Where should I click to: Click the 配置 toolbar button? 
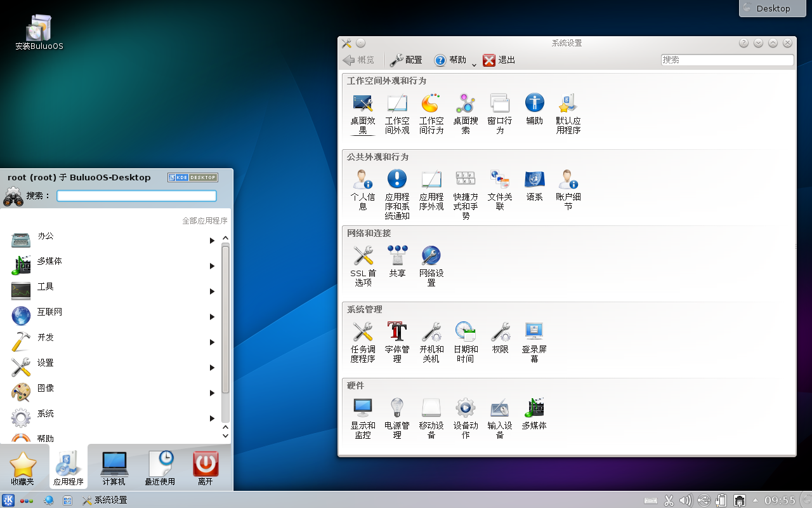point(406,60)
